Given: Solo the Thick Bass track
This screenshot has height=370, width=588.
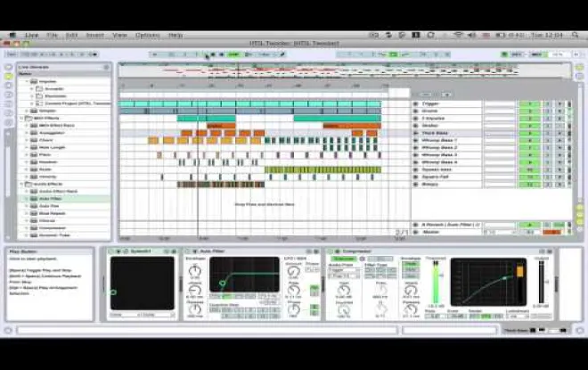Looking at the screenshot, I should (x=547, y=133).
